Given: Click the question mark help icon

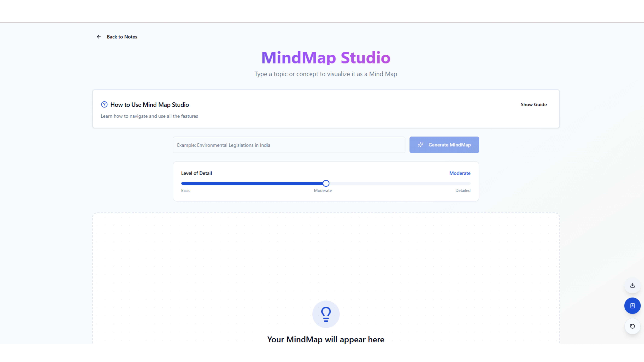Looking at the screenshot, I should tap(104, 105).
